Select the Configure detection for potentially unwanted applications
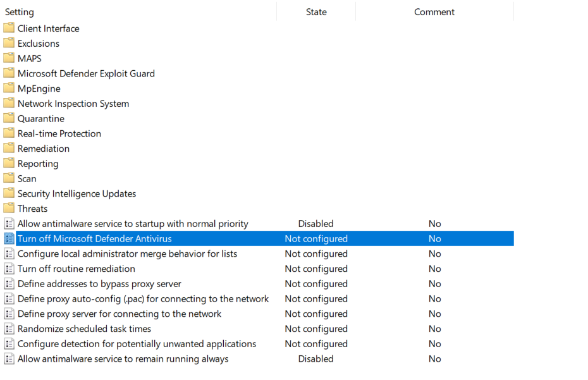588x380 pixels. [x=137, y=344]
